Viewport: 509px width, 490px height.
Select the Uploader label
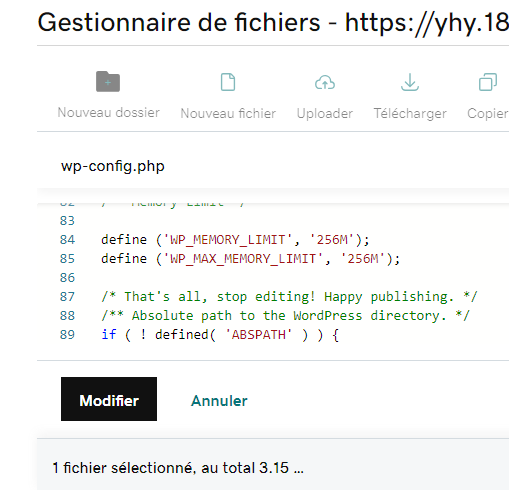(325, 114)
